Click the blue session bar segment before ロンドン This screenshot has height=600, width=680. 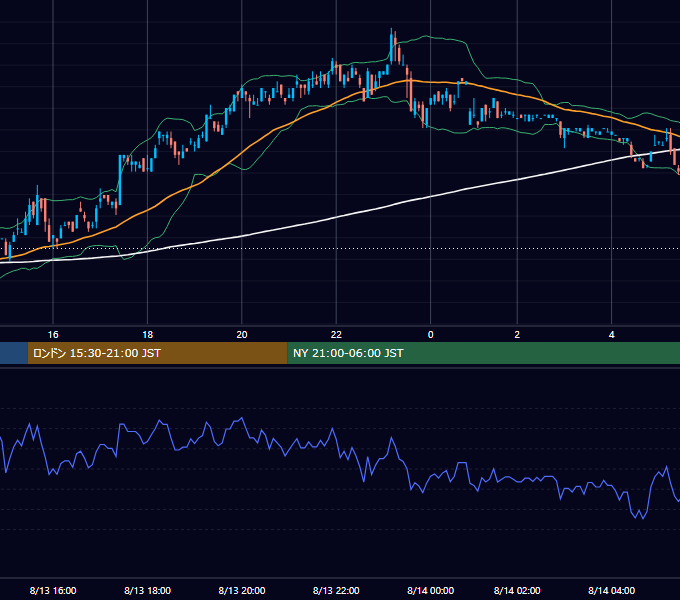click(x=14, y=353)
